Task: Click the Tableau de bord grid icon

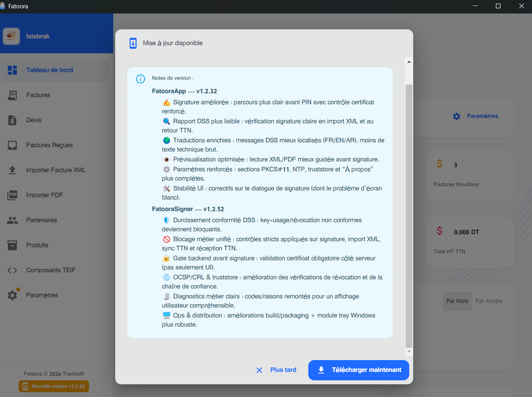Action: 12,70
